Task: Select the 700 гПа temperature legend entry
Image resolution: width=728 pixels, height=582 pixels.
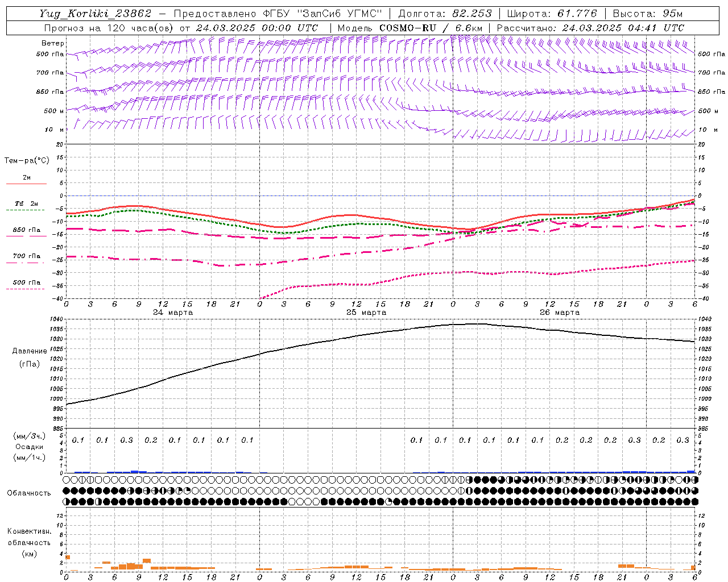Action: (x=26, y=256)
